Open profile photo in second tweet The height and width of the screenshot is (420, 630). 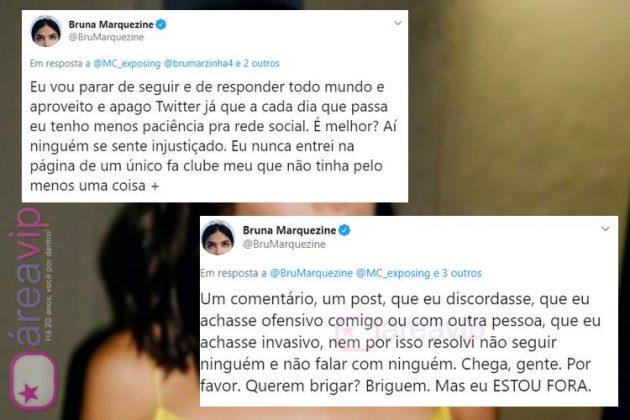click(x=218, y=238)
